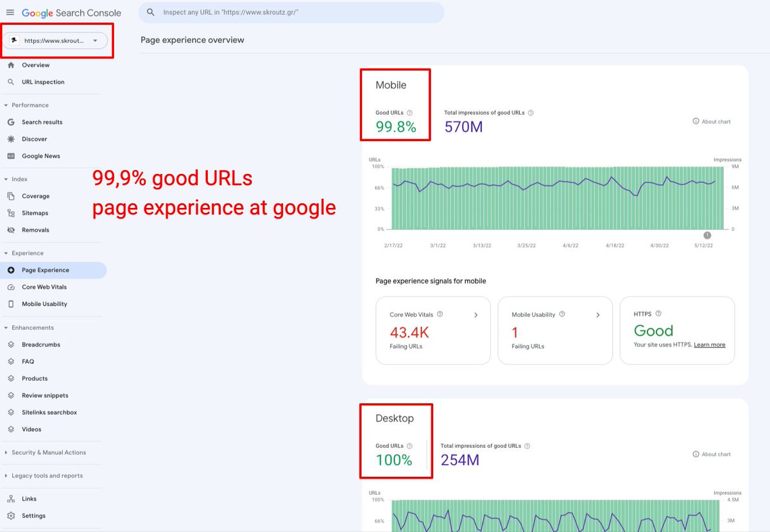Image resolution: width=770 pixels, height=532 pixels.
Task: Click the search magnifier icon in URL bar
Action: 150,12
